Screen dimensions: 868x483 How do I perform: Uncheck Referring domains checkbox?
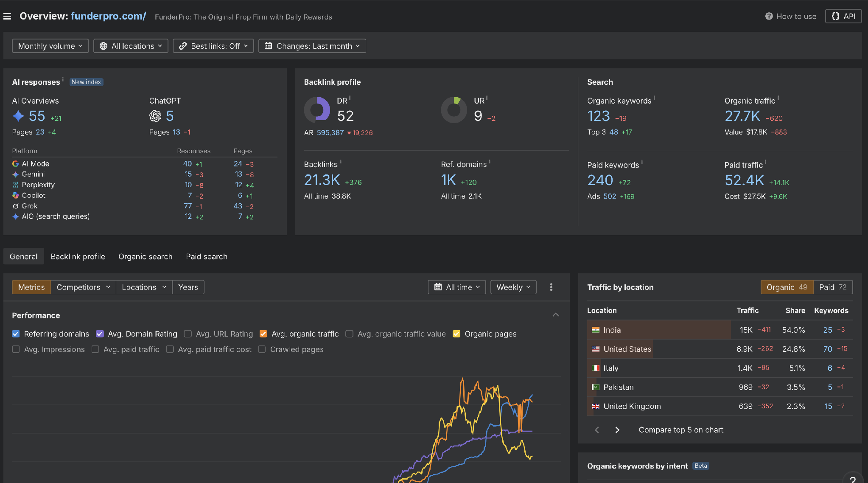pos(16,334)
